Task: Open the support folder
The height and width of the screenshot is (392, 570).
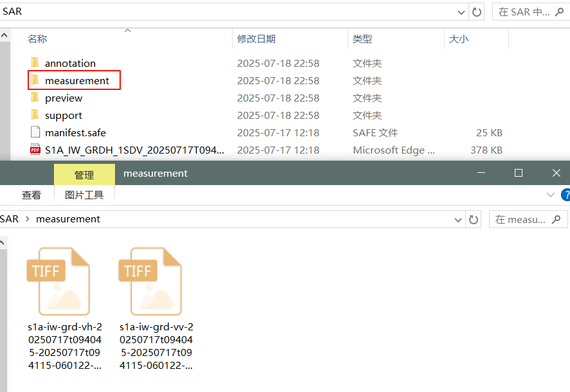Action: click(x=62, y=115)
